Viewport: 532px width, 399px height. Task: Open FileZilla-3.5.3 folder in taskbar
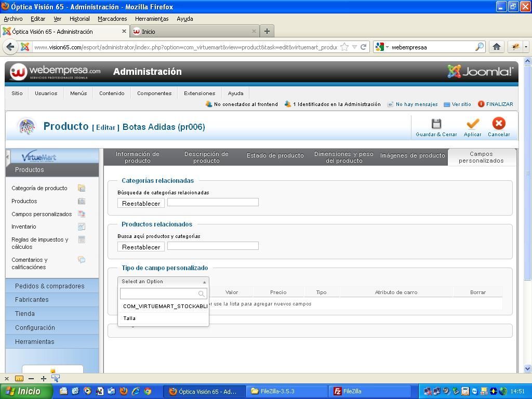click(x=287, y=391)
